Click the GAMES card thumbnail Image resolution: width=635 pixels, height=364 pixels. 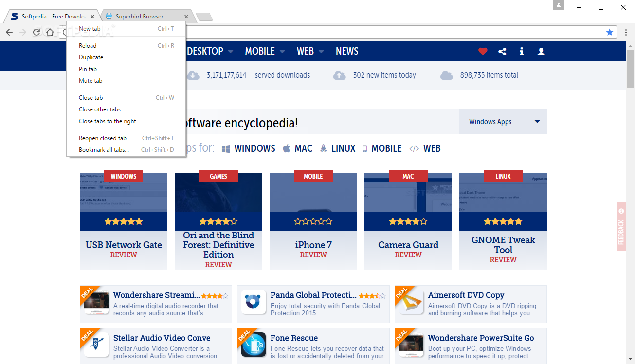(218, 192)
